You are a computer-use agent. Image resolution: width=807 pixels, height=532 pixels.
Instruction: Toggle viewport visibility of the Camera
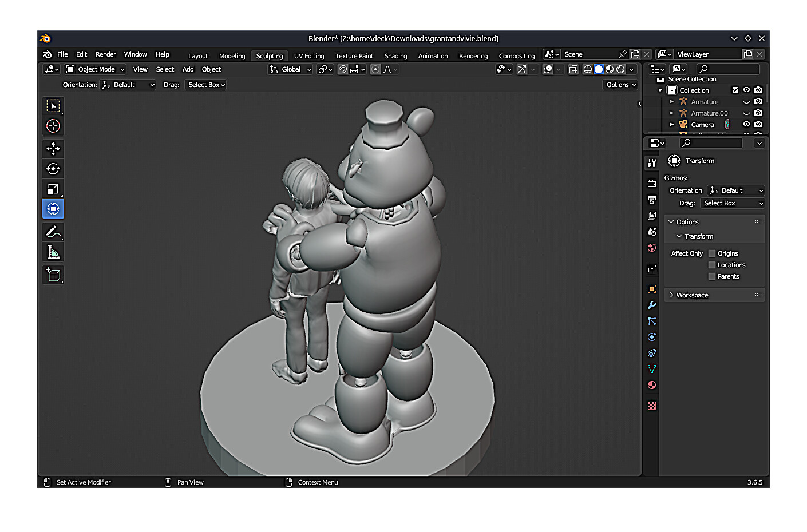(x=746, y=124)
